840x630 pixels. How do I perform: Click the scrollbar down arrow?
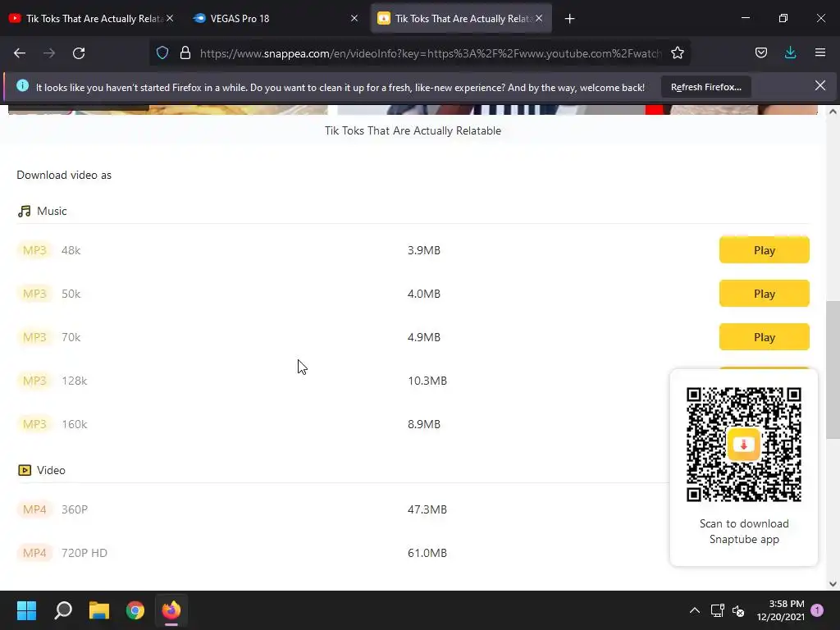click(x=833, y=584)
